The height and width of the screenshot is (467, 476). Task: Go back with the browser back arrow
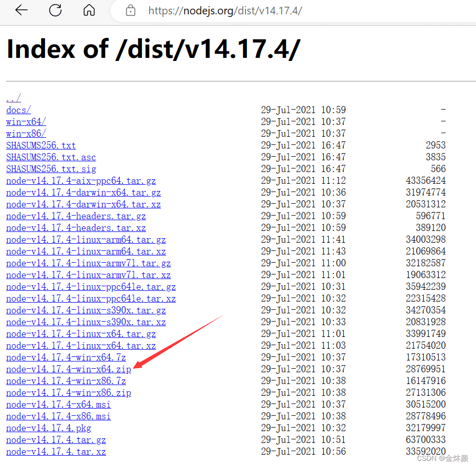pos(21,10)
